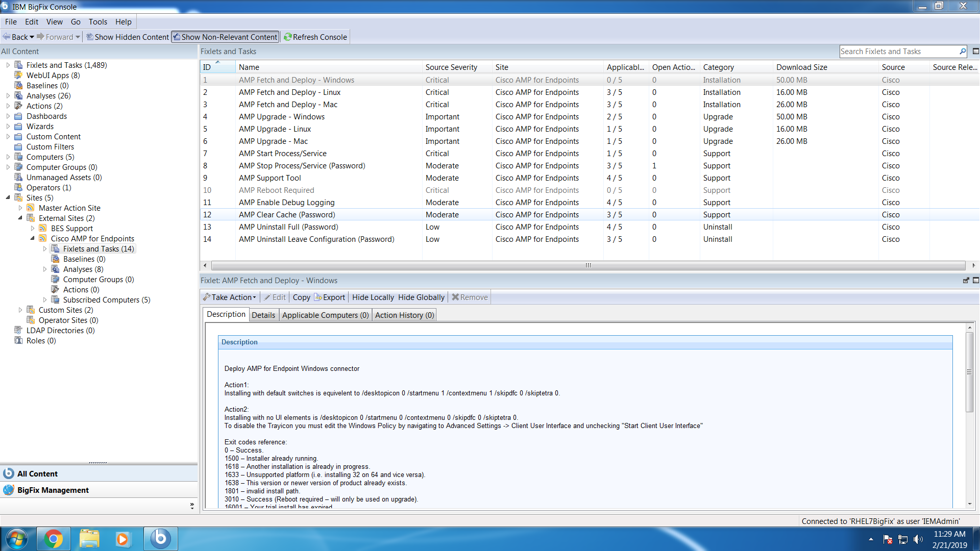The image size is (980, 551).
Task: Click the search magnifier in Search Fixlets and Tasks
Action: click(x=963, y=52)
